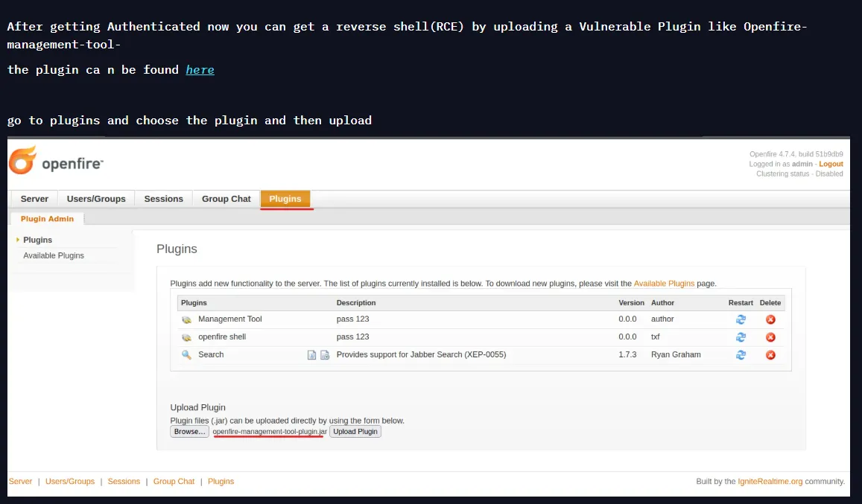
Task: Click version 1.7.3 of Search plugin
Action: coord(627,354)
